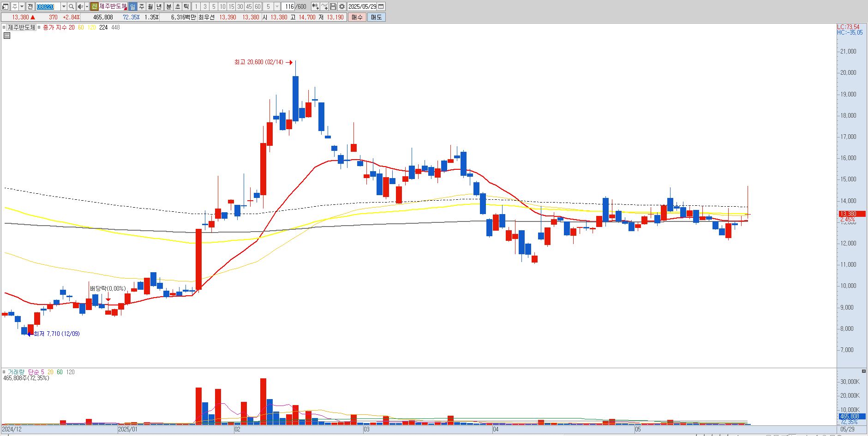Screen dimensions: 868x436
Task: Click the 거래량 volume indicator label
Action: click(16, 372)
